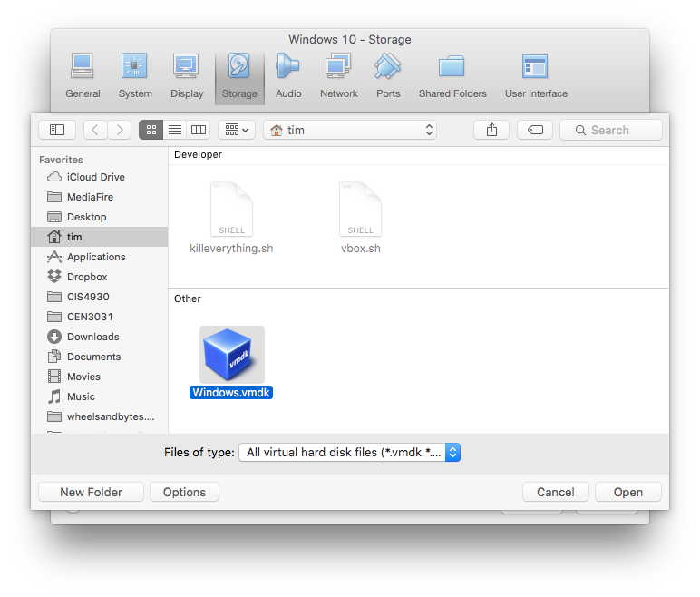700x597 pixels.
Task: Go forward to the next folder
Action: (x=120, y=130)
